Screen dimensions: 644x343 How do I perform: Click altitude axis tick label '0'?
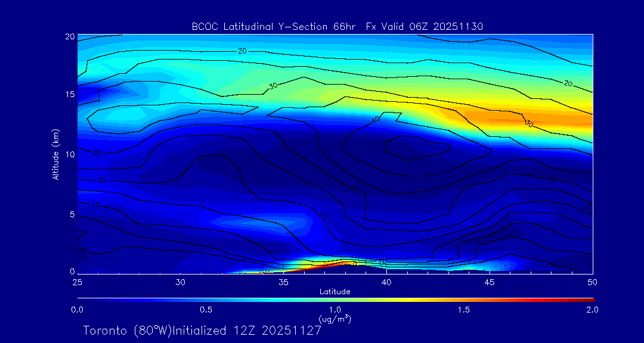click(72, 272)
